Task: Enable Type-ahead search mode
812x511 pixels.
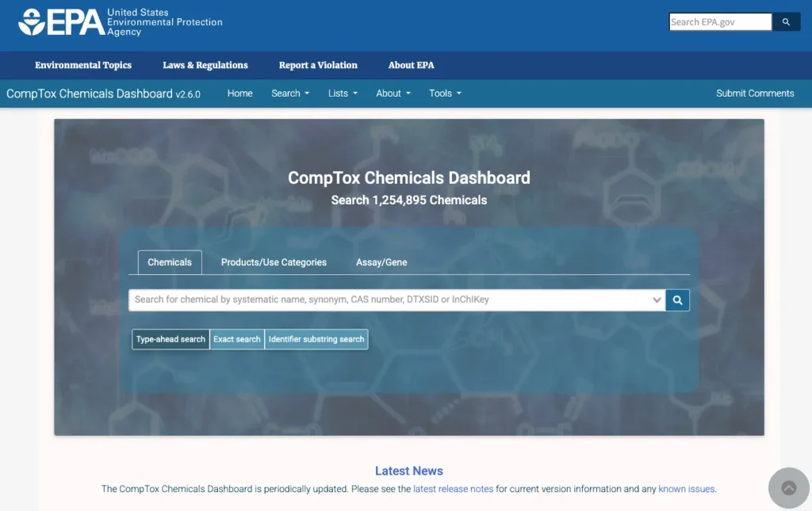Action: tap(170, 339)
